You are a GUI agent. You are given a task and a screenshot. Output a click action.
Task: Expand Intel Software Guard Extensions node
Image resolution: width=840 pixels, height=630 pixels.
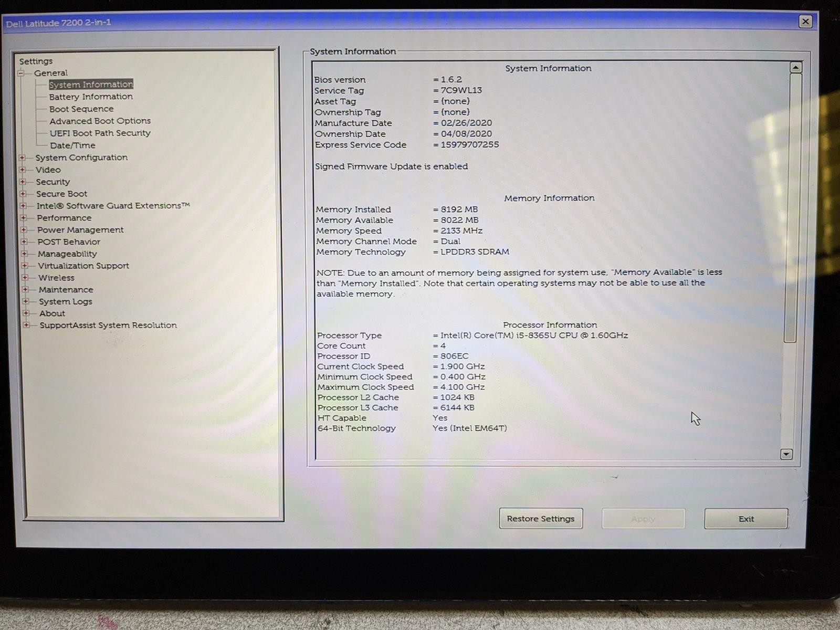(x=23, y=206)
